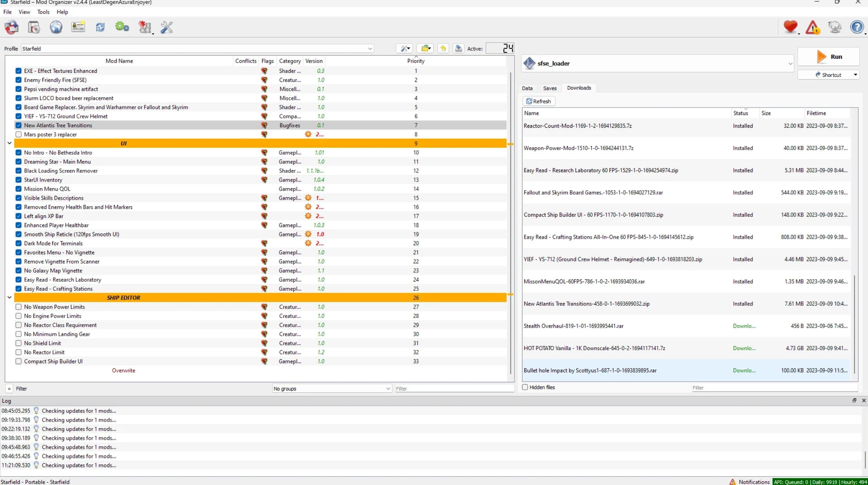
Task: Switch to the Saves tab
Action: 550,88
